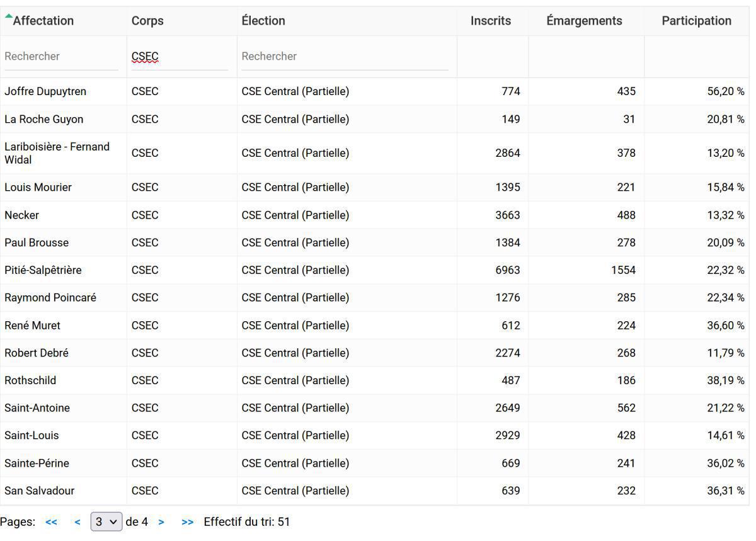Sort by Inscrits column header

coord(490,21)
